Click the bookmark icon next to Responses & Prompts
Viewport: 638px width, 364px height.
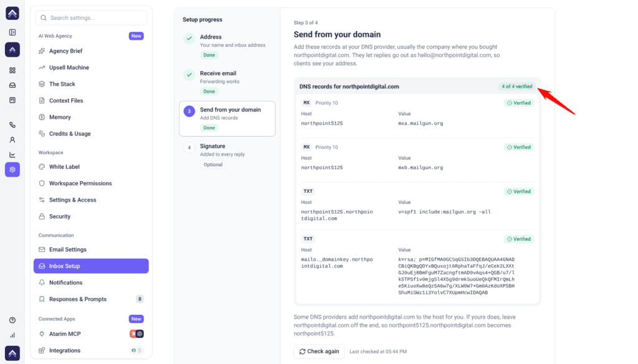click(42, 299)
